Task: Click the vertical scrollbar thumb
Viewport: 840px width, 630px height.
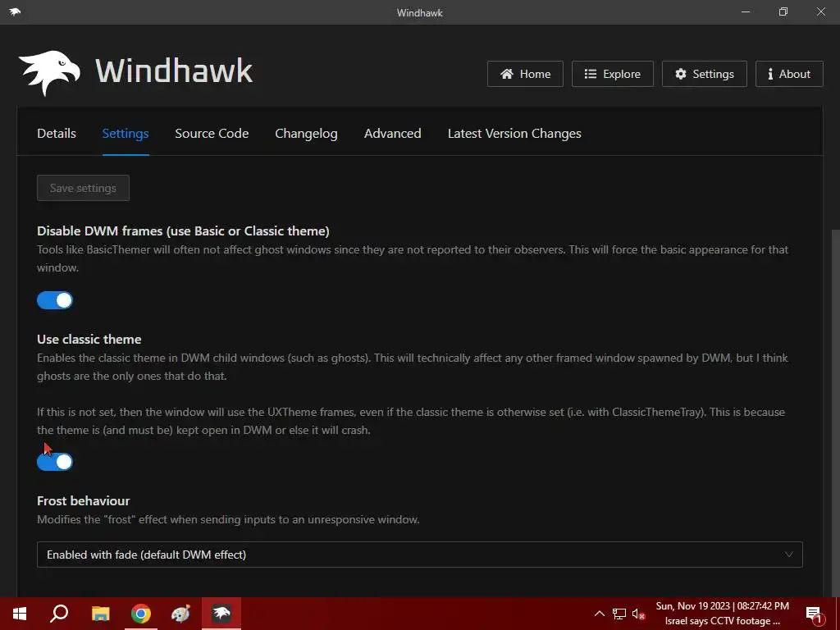Action: pos(835,413)
